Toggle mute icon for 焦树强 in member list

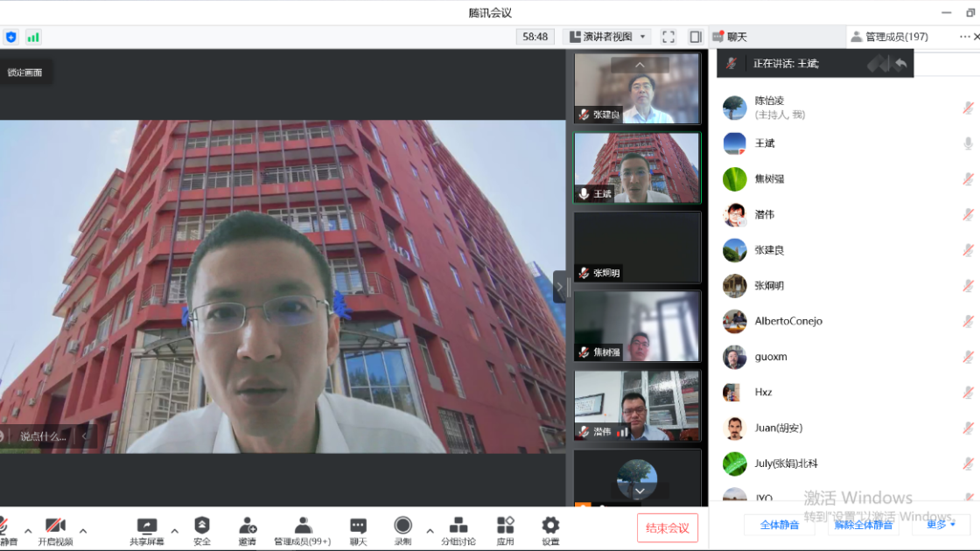(x=968, y=178)
